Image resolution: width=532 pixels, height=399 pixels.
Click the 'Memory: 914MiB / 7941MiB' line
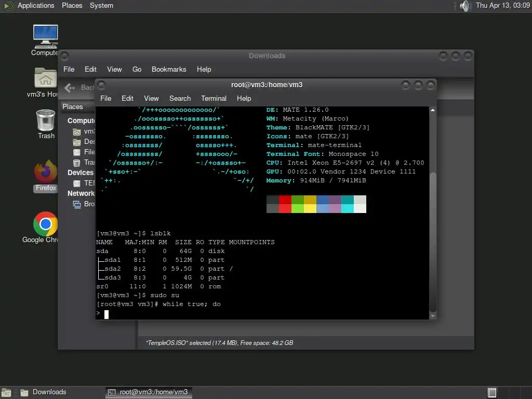coord(316,180)
